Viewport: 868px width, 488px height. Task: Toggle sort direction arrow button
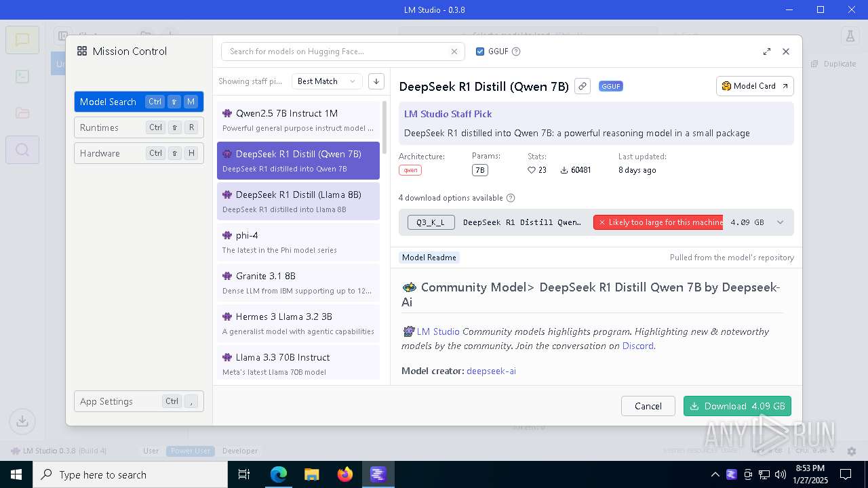coord(376,81)
